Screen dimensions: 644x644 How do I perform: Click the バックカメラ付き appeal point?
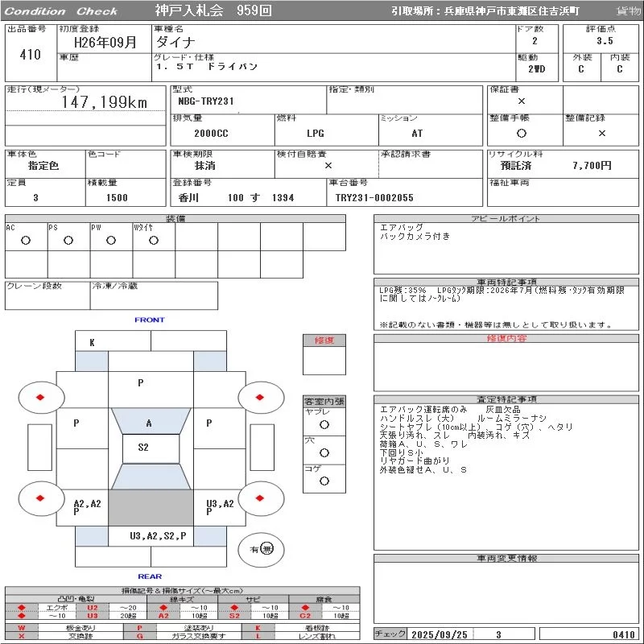(x=415, y=236)
